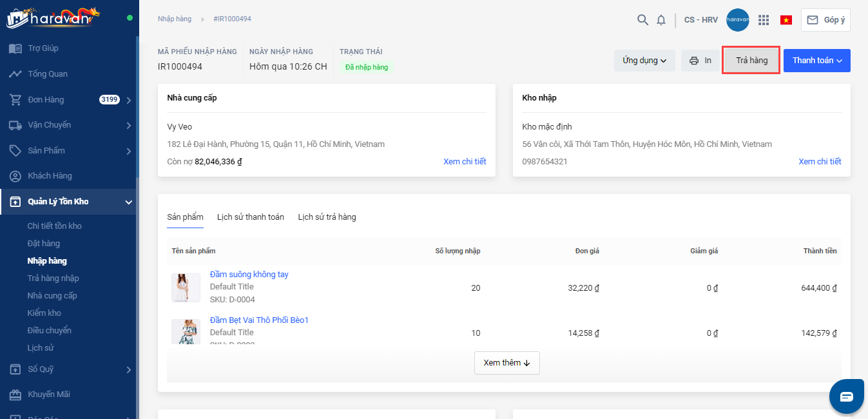868x419 pixels.
Task: Click the Trả hàng button
Action: [751, 61]
